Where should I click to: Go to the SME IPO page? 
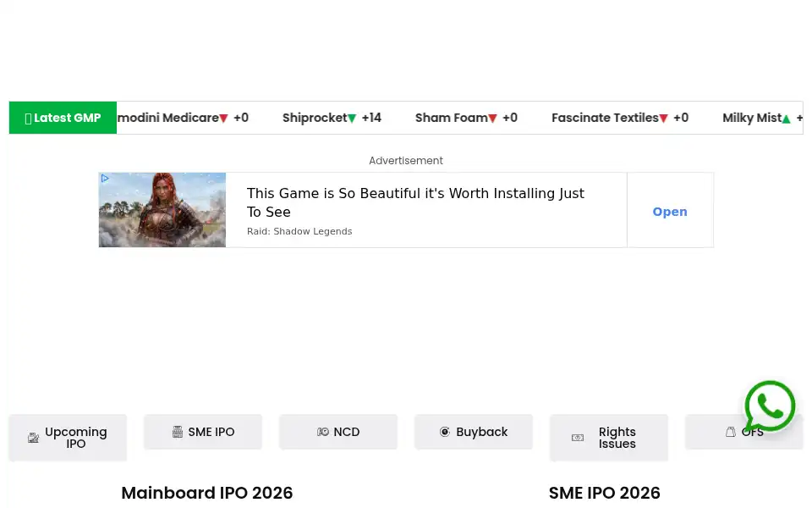pyautogui.click(x=203, y=431)
